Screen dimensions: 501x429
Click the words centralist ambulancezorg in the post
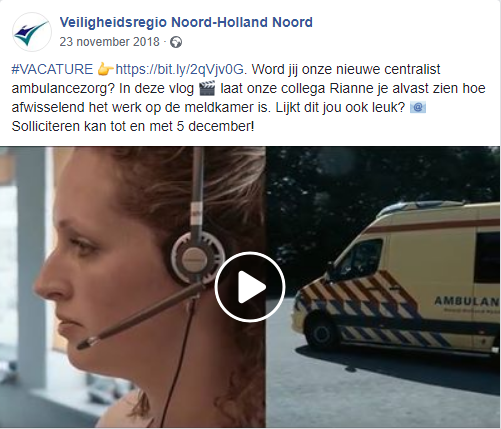[226, 79]
